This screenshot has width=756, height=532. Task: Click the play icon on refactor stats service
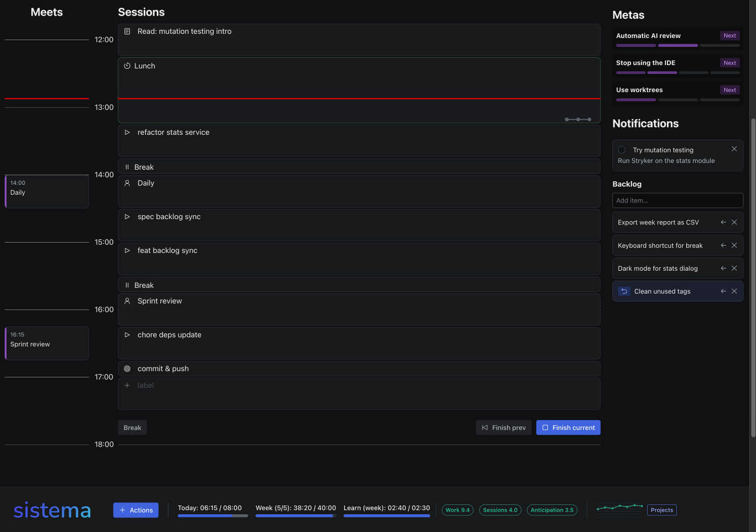pyautogui.click(x=127, y=133)
